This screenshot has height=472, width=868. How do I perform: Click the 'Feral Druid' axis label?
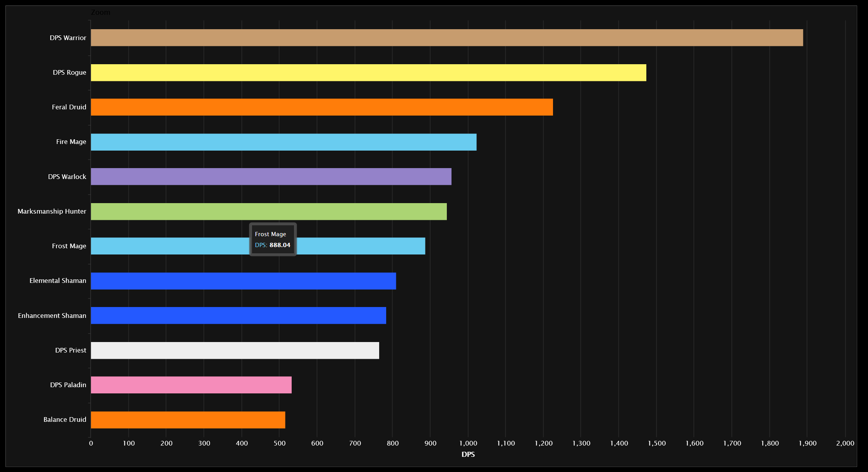pos(69,107)
